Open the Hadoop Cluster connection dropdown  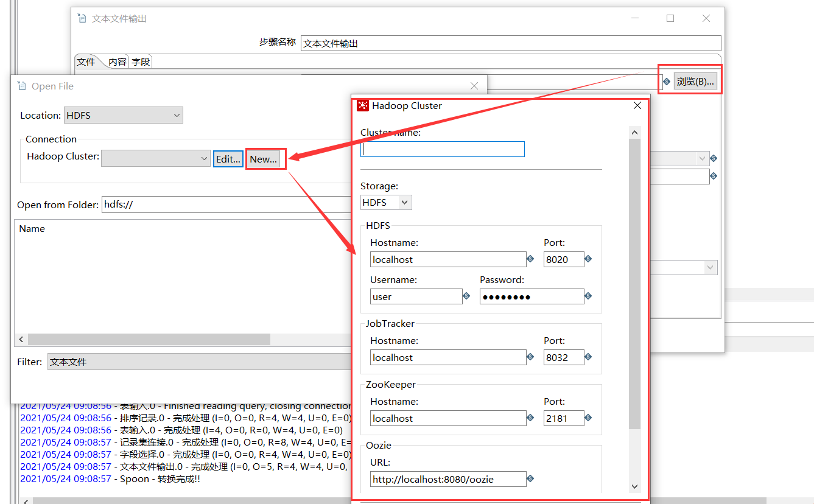point(205,158)
